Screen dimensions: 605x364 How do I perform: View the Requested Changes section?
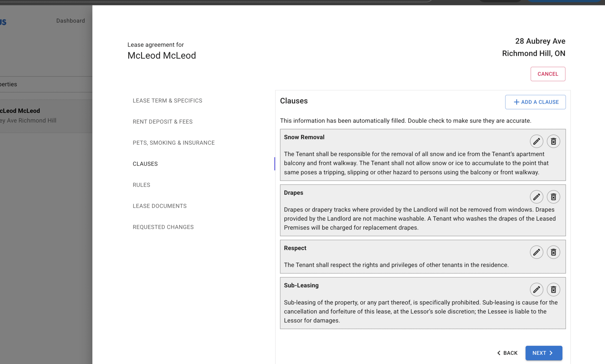click(x=163, y=227)
